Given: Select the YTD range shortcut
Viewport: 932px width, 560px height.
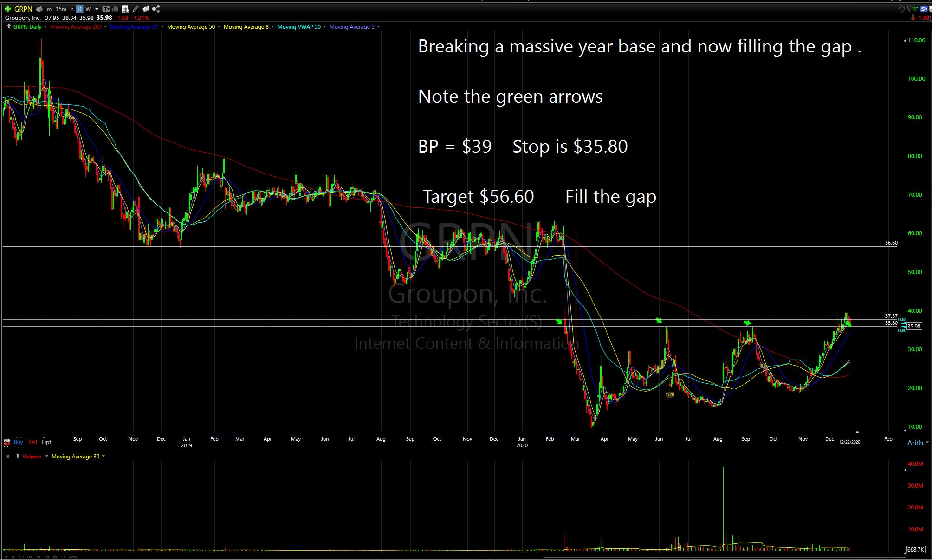Looking at the screenshot, I should 21,557.
